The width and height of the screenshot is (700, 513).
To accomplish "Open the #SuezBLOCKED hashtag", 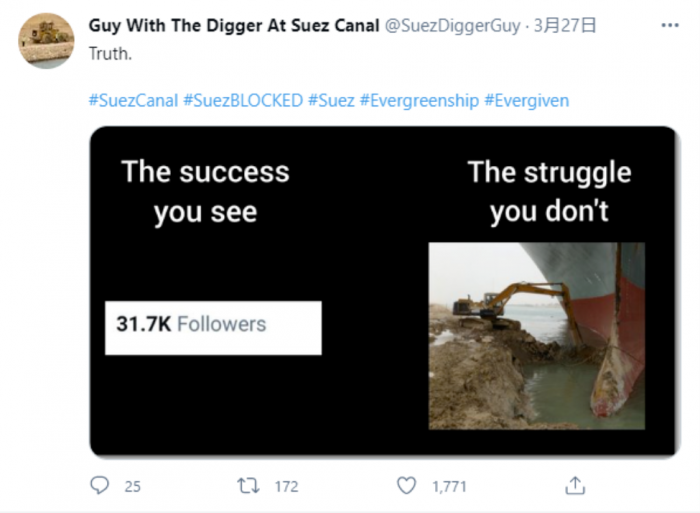I will 243,101.
